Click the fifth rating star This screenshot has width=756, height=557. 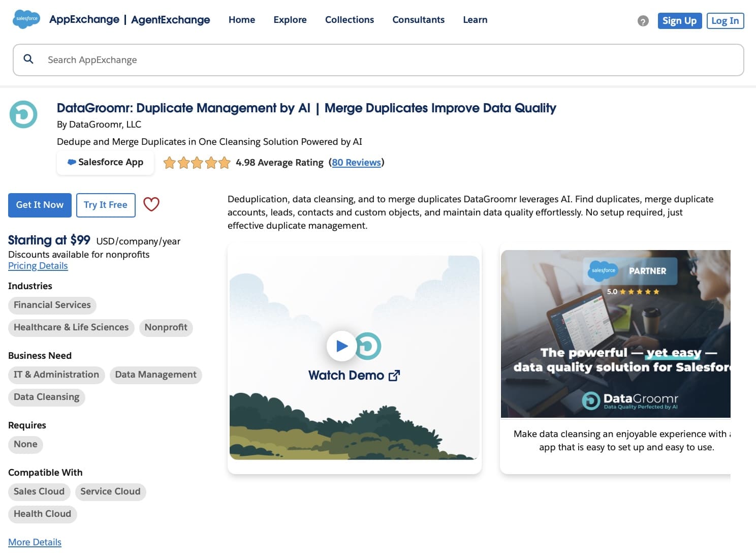click(224, 163)
